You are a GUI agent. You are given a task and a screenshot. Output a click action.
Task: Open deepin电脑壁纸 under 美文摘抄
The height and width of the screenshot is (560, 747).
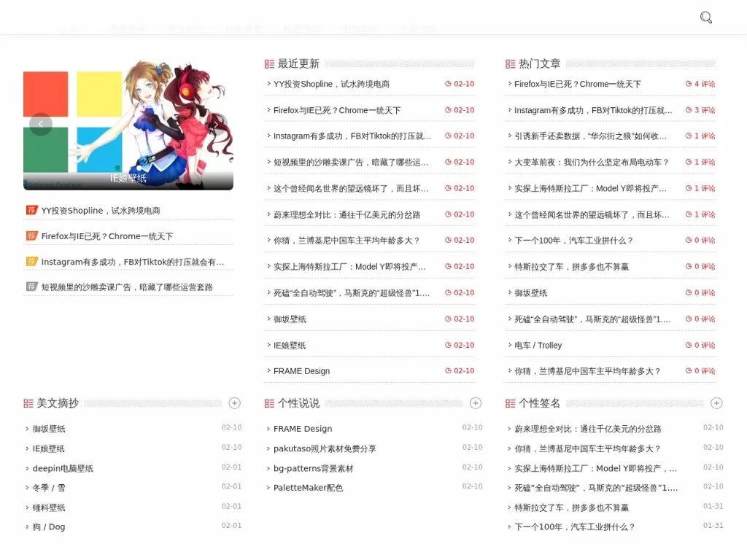pyautogui.click(x=63, y=468)
